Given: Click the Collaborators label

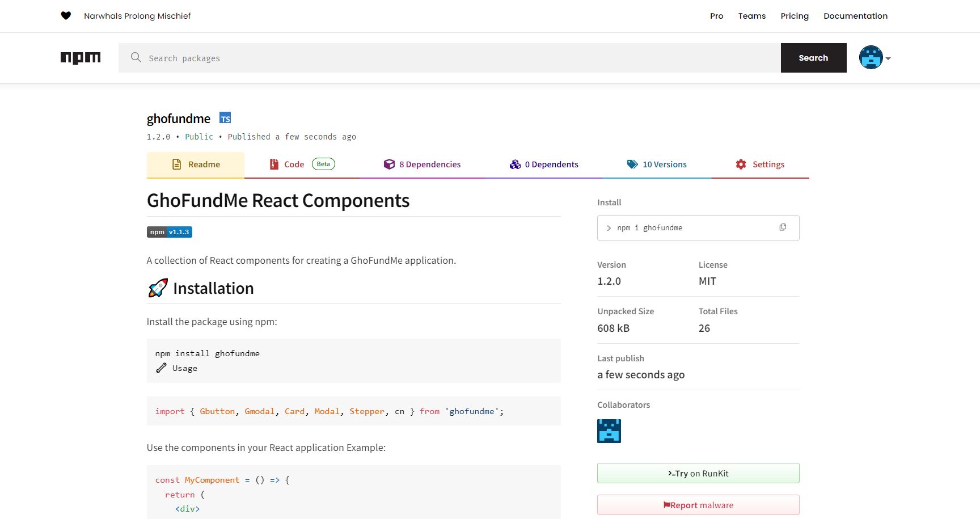Looking at the screenshot, I should point(623,405).
